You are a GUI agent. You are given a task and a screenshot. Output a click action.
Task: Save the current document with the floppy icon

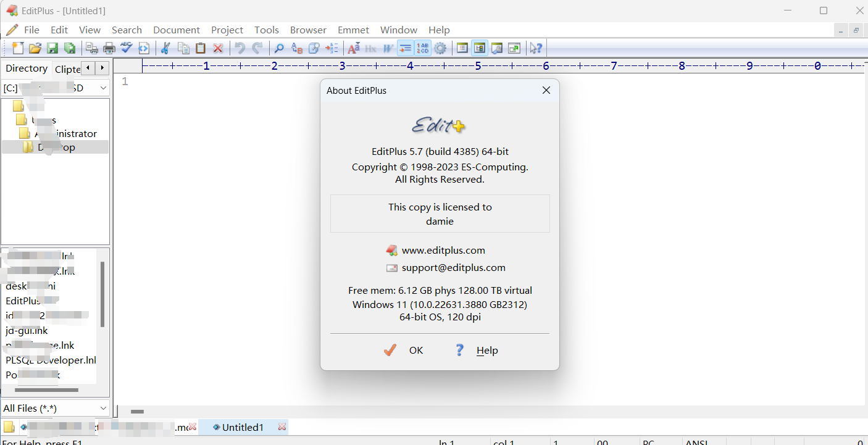pyautogui.click(x=52, y=48)
